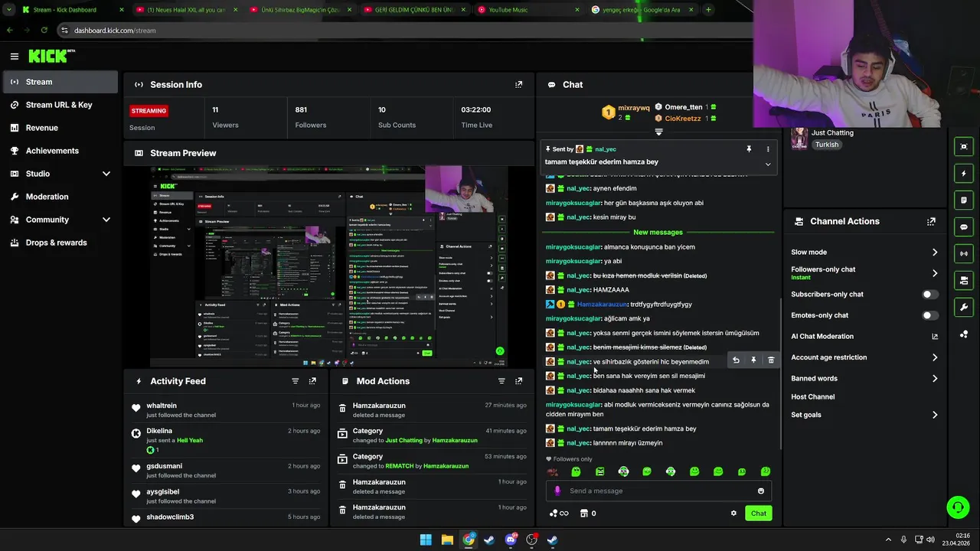Open Activity Feed filter options icon

click(295, 381)
